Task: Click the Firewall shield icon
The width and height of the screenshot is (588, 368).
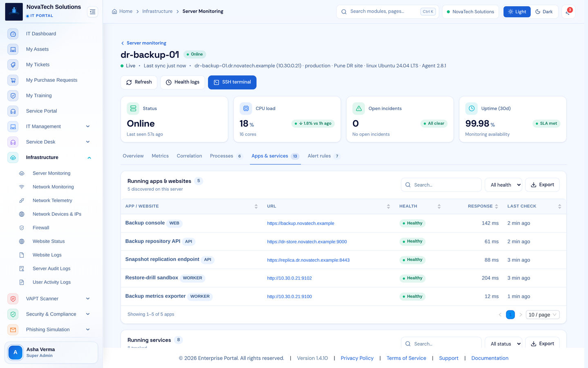Action: 22,228
